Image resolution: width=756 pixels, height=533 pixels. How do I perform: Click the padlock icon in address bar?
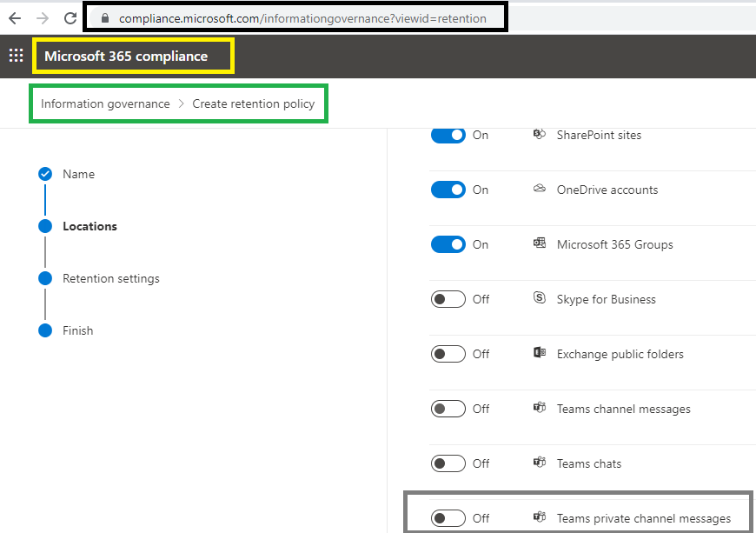point(105,17)
